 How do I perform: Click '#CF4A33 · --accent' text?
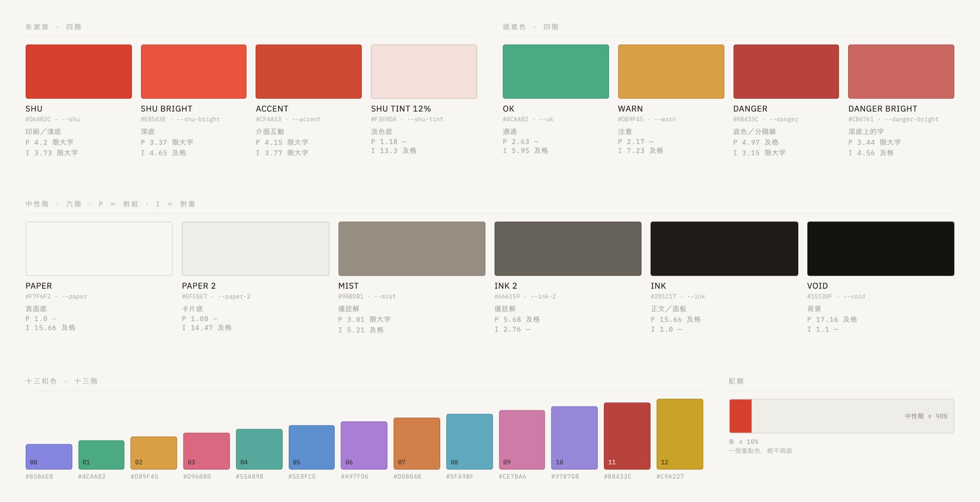tap(288, 119)
